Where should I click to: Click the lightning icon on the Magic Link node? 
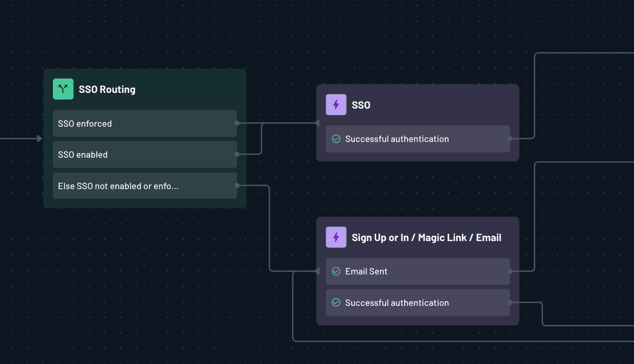(336, 237)
